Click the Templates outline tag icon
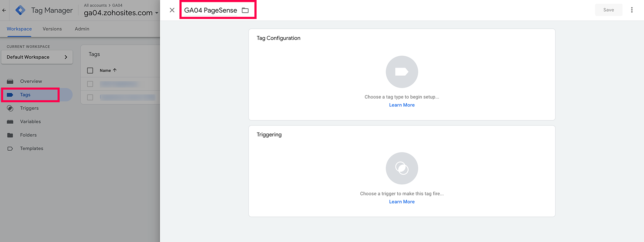Image resolution: width=644 pixels, height=242 pixels. tap(10, 149)
